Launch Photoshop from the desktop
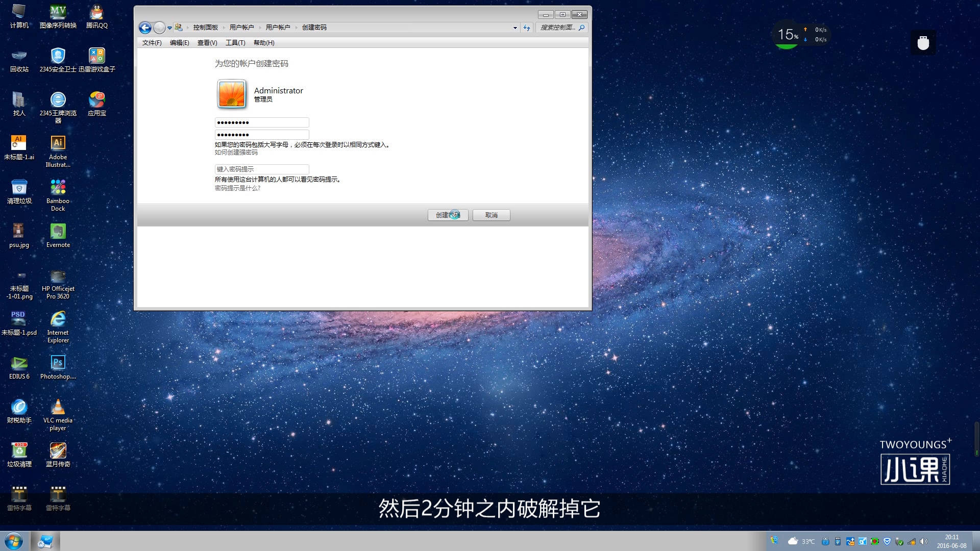Viewport: 980px width, 551px height. [58, 362]
